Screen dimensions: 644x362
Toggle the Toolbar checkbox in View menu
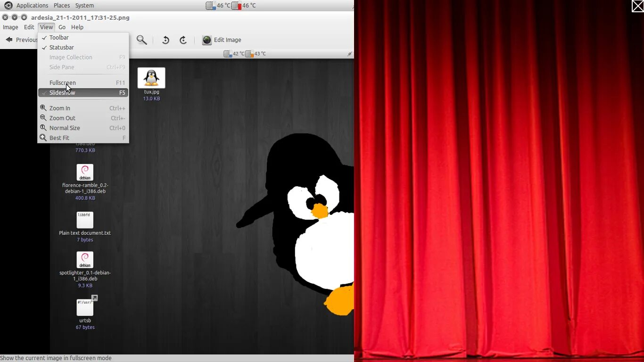pyautogui.click(x=83, y=38)
